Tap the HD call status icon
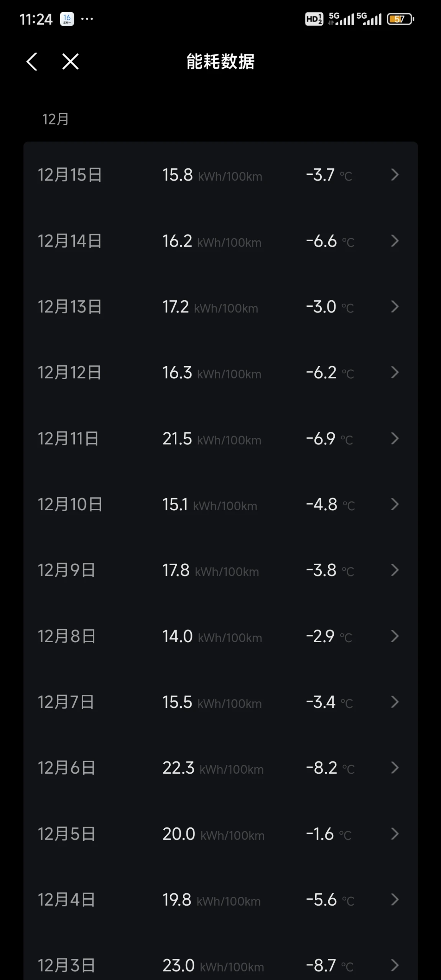The width and height of the screenshot is (441, 980). 314,19
